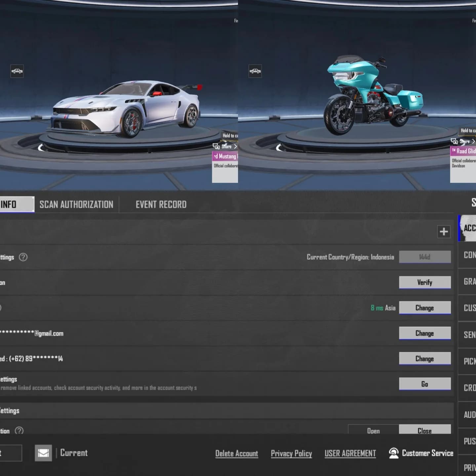Click the Current label near mail icon
476x476 pixels.
click(x=74, y=453)
